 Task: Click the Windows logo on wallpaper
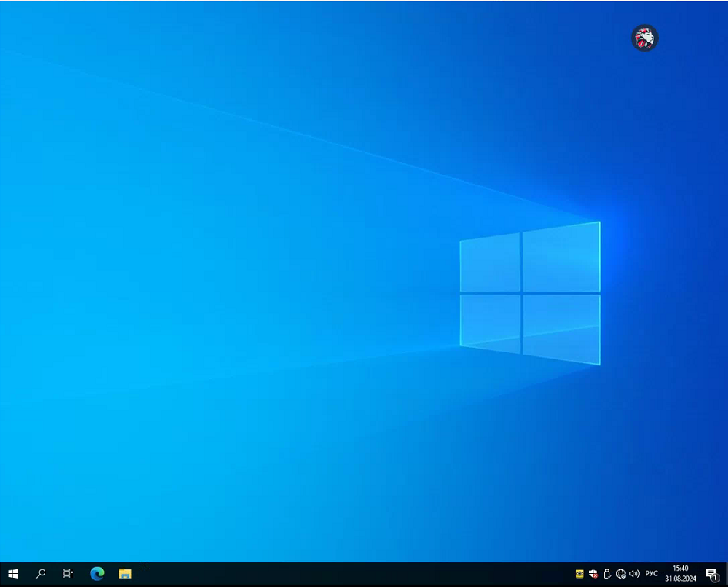pyautogui.click(x=530, y=293)
